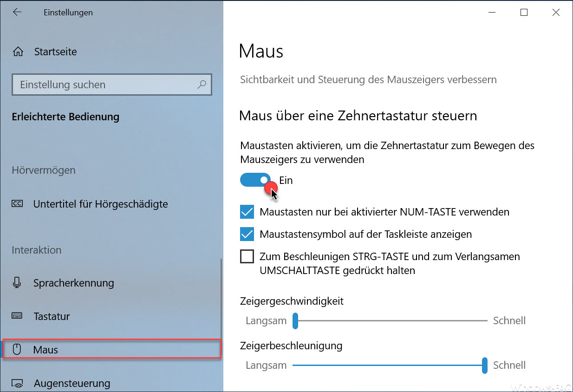Open the Startseite home icon
The height and width of the screenshot is (392, 573).
click(x=18, y=52)
